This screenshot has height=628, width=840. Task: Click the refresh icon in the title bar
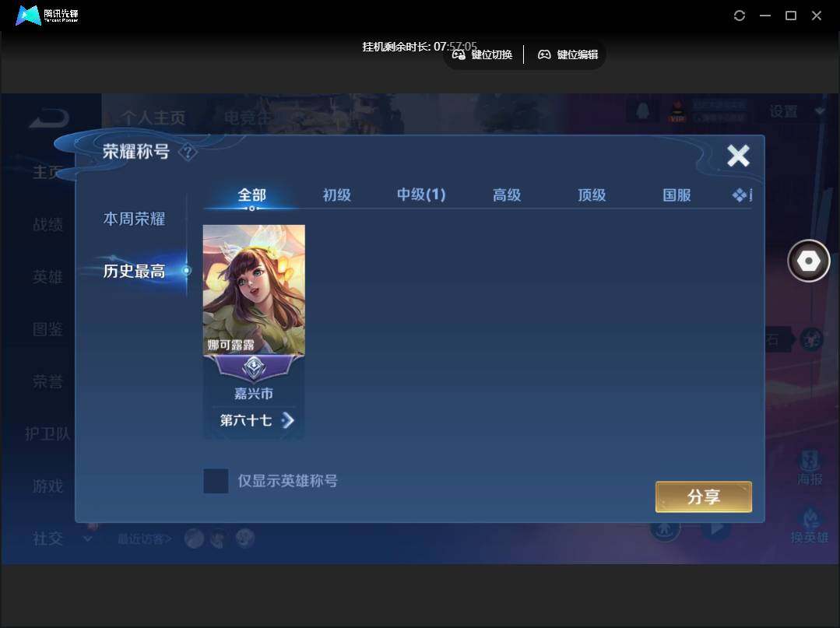click(x=739, y=15)
